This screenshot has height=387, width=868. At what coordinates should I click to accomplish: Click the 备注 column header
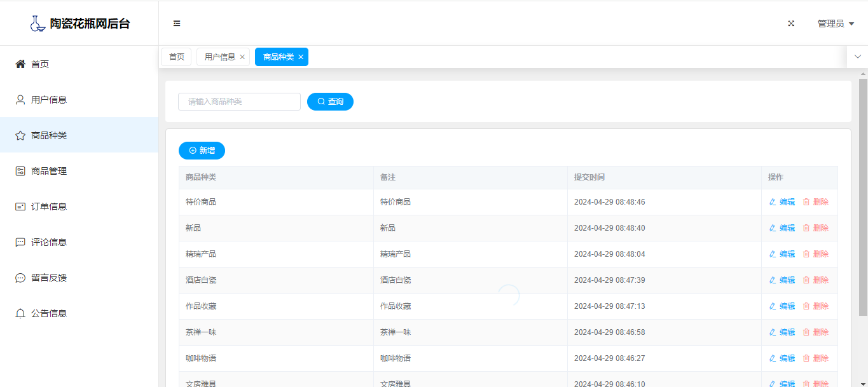pyautogui.click(x=471, y=177)
